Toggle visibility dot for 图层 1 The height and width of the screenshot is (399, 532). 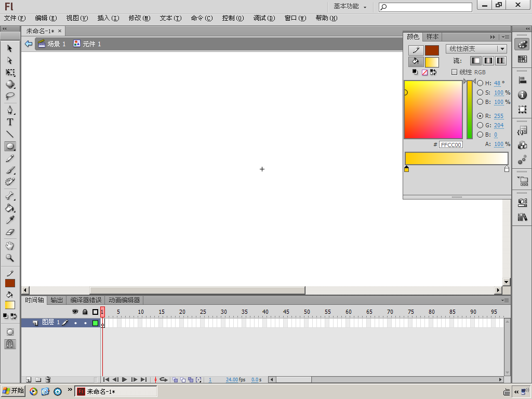point(76,323)
